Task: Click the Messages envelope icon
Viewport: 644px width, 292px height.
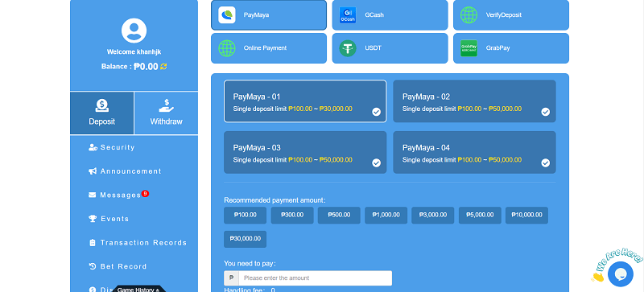Action: (x=93, y=195)
